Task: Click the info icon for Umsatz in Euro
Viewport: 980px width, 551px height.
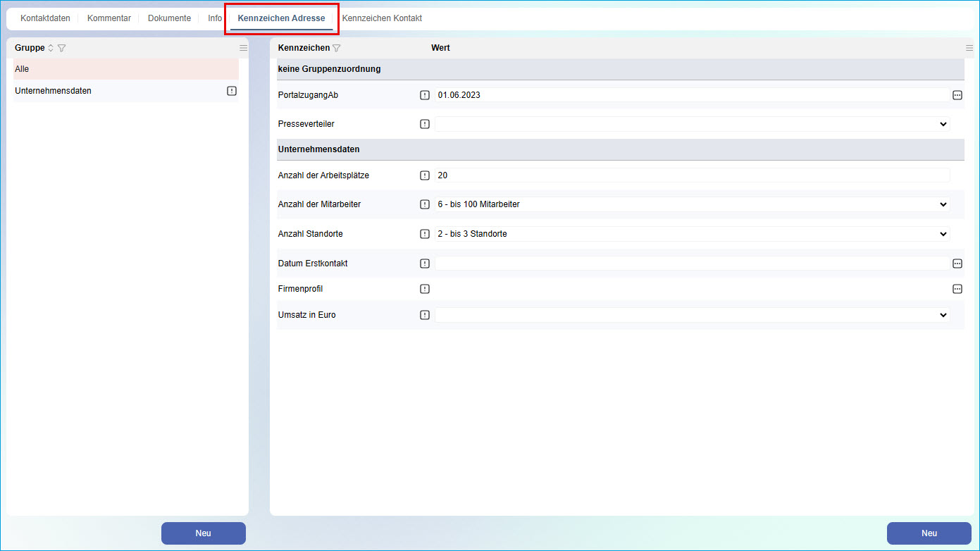Action: point(425,315)
